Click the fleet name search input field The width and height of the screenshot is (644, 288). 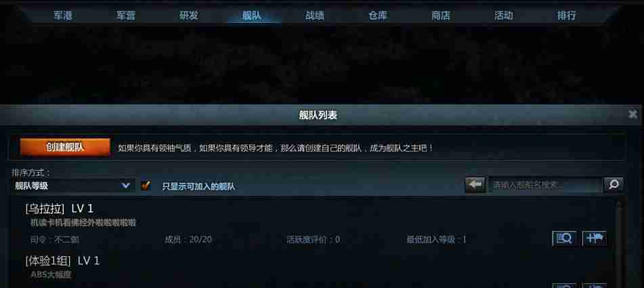[546, 185]
